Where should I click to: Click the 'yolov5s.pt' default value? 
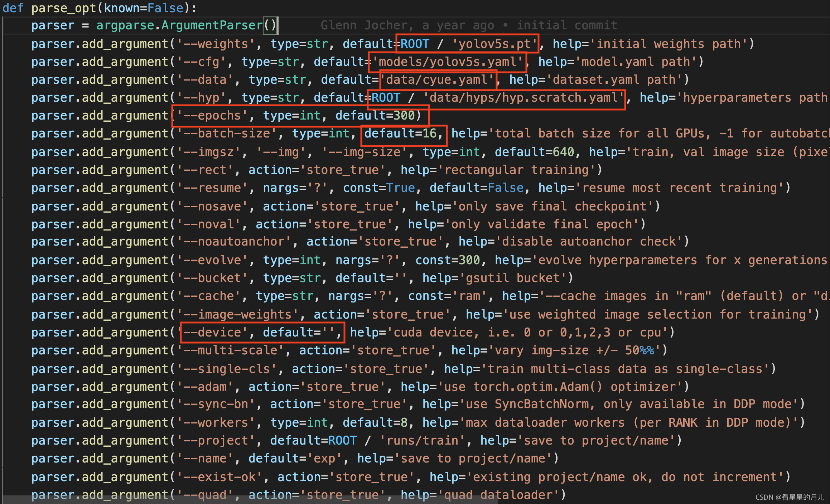(494, 44)
